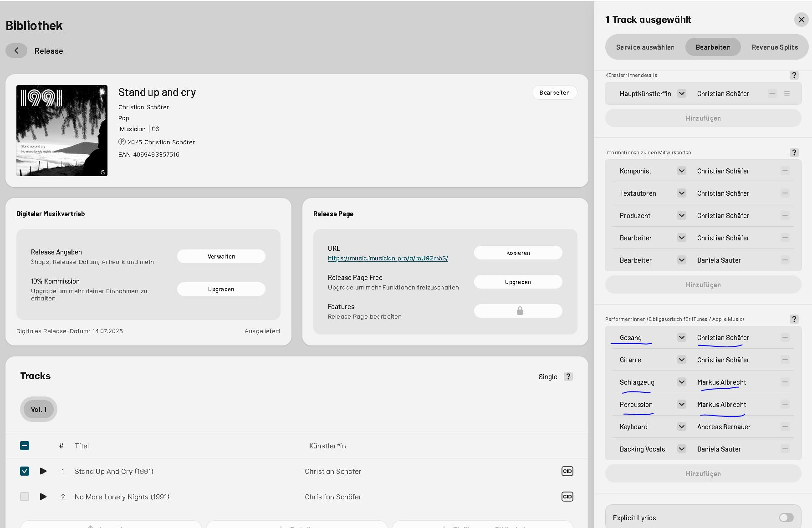
Task: Remove Percussion Markus Albrecht entry
Action: pos(785,405)
